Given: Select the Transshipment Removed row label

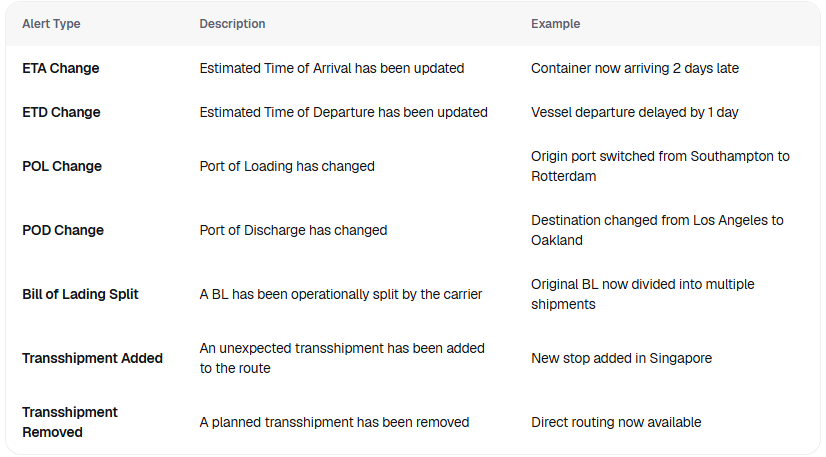Looking at the screenshot, I should [70, 422].
